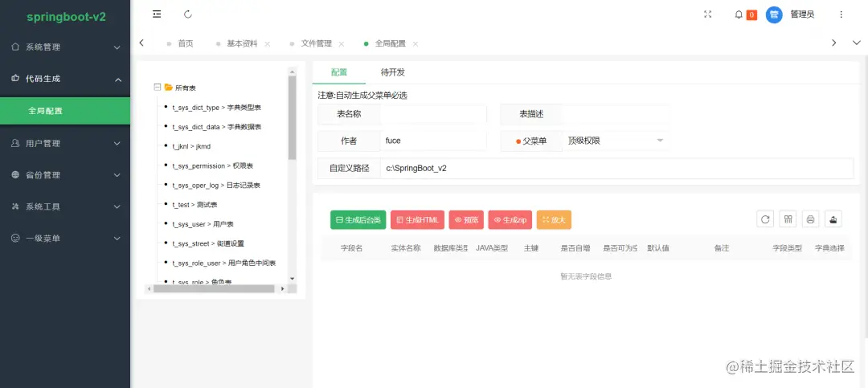Open the 待开发 tab
This screenshot has height=388, width=868.
pos(393,72)
